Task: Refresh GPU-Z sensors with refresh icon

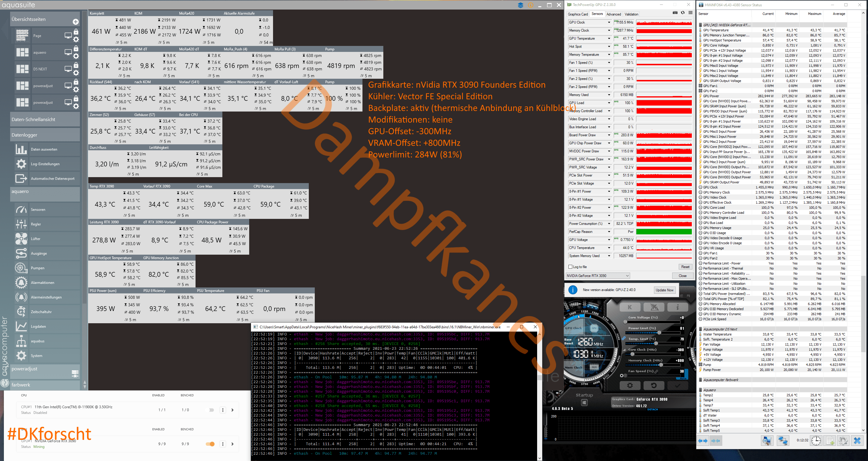Action: (683, 13)
